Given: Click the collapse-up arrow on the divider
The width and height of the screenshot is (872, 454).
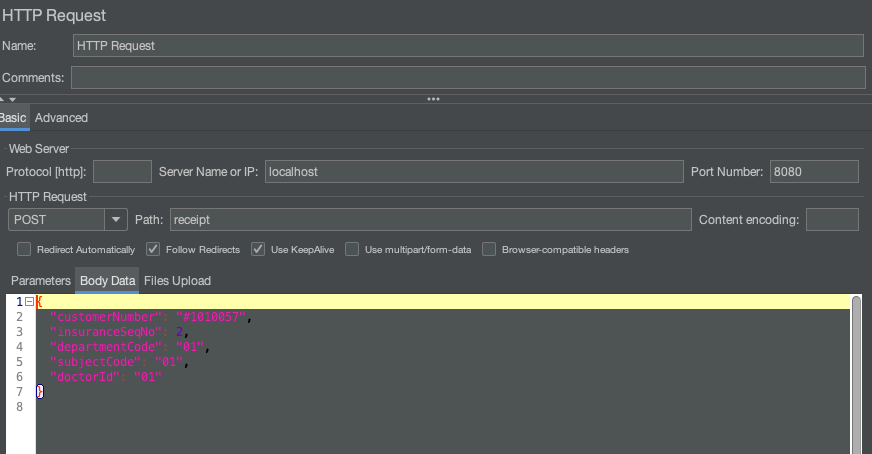Looking at the screenshot, I should tap(2, 99).
